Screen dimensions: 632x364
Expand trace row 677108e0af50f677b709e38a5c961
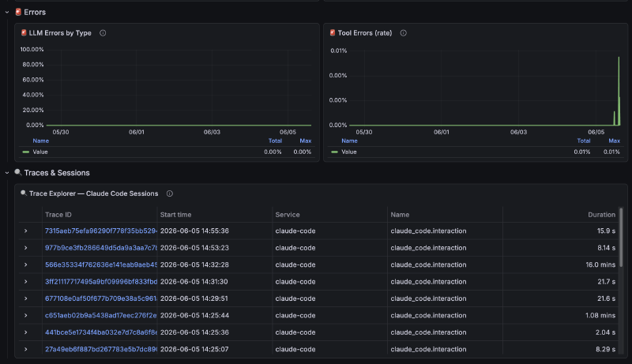[26, 298]
